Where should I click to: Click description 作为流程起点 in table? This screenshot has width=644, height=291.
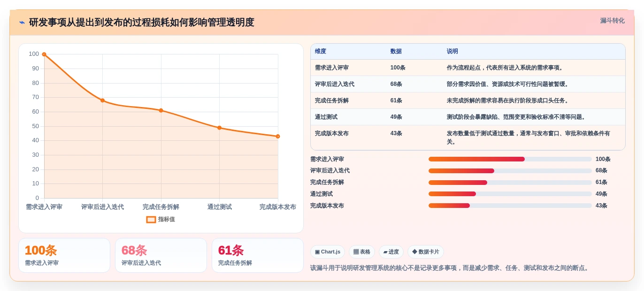pos(505,68)
